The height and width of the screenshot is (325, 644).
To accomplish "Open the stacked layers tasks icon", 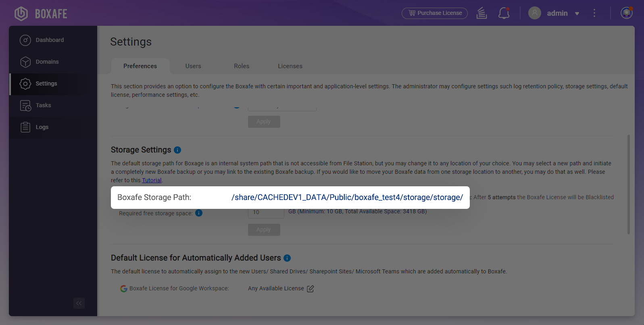I will (x=481, y=13).
